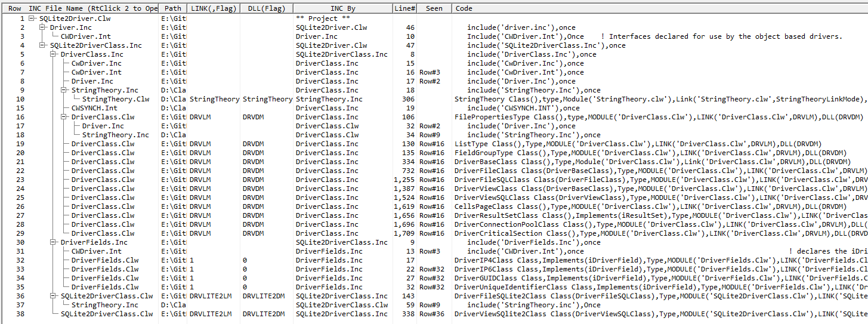The image size is (868, 324).
Task: Collapse the DriverClass.Inc node in row 5
Action: click(53, 54)
